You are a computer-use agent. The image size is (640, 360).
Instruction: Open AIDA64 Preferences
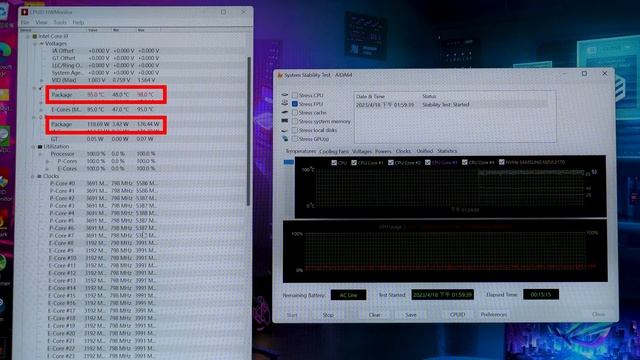click(x=494, y=315)
